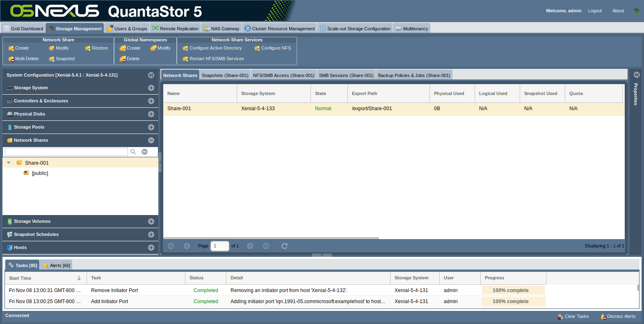Click Delete under Global Namespaces
Viewport: 644px width, 324px height.
click(130, 59)
